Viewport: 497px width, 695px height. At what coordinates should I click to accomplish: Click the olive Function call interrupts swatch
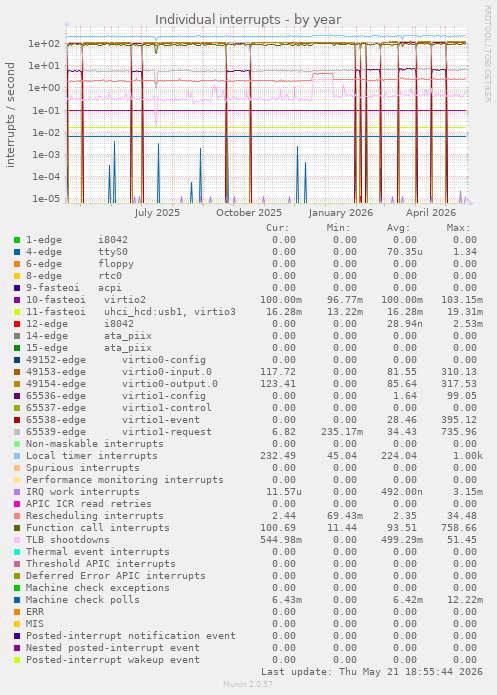click(17, 528)
